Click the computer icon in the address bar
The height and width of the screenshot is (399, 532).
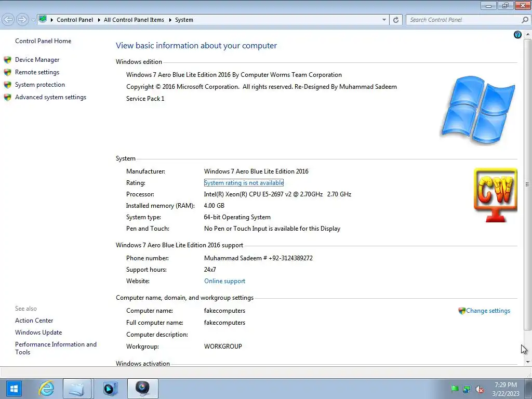[x=43, y=19]
